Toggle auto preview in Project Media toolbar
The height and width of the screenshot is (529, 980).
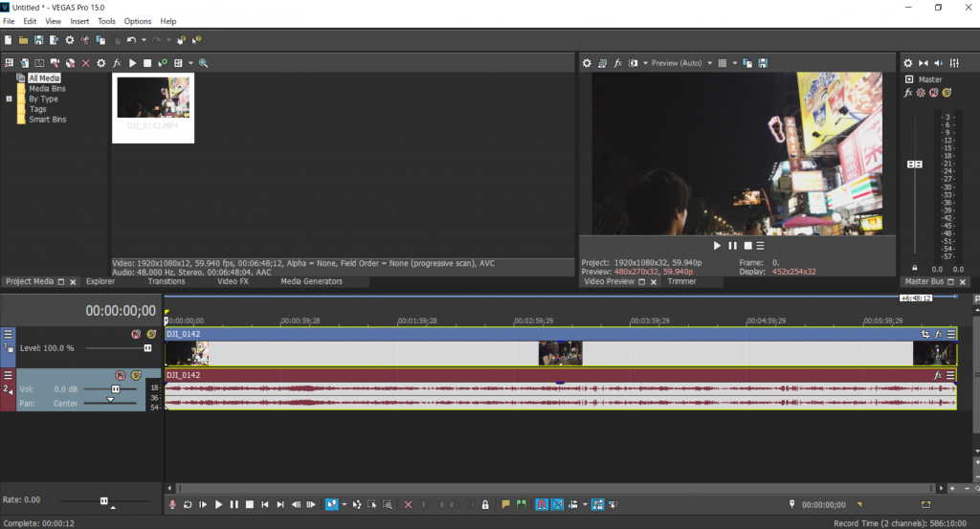[163, 63]
